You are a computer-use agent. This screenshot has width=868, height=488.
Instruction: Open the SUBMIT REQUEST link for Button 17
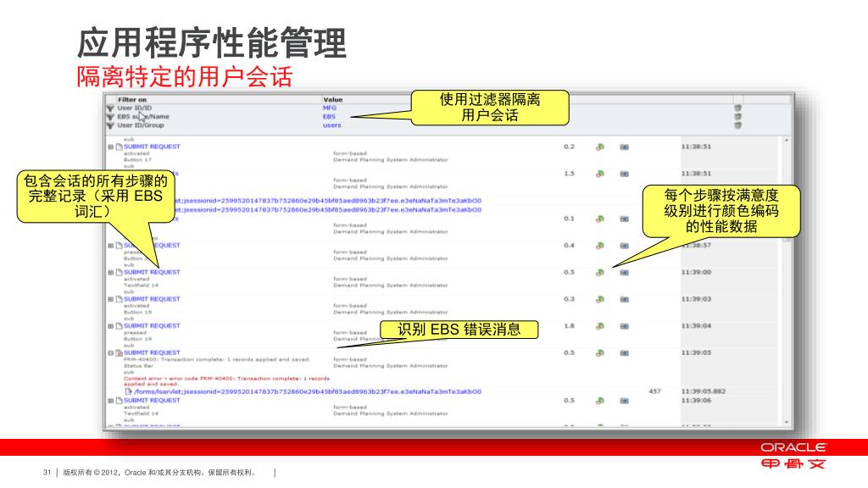pos(152,147)
